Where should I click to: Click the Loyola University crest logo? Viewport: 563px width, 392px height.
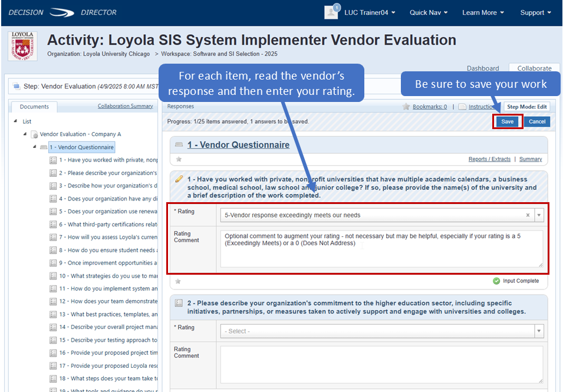click(22, 46)
